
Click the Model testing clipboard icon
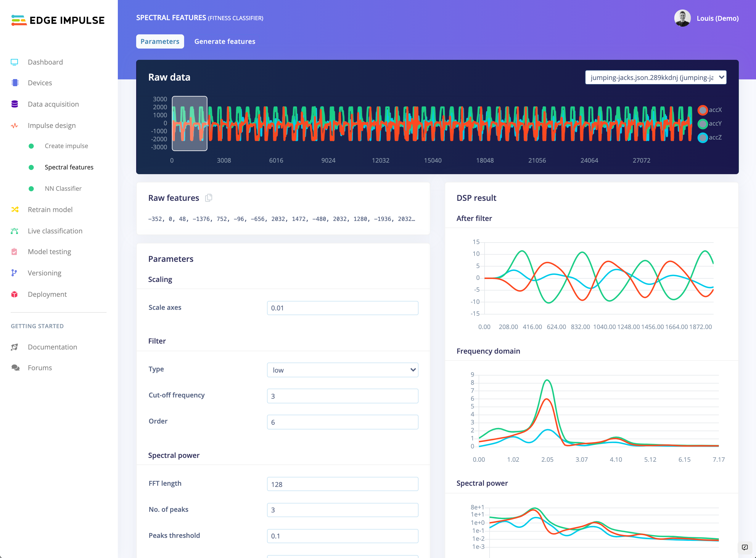(x=14, y=252)
